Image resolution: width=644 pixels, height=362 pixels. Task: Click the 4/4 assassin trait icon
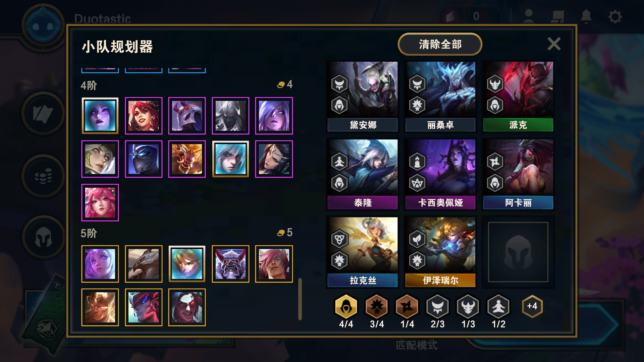click(x=346, y=306)
